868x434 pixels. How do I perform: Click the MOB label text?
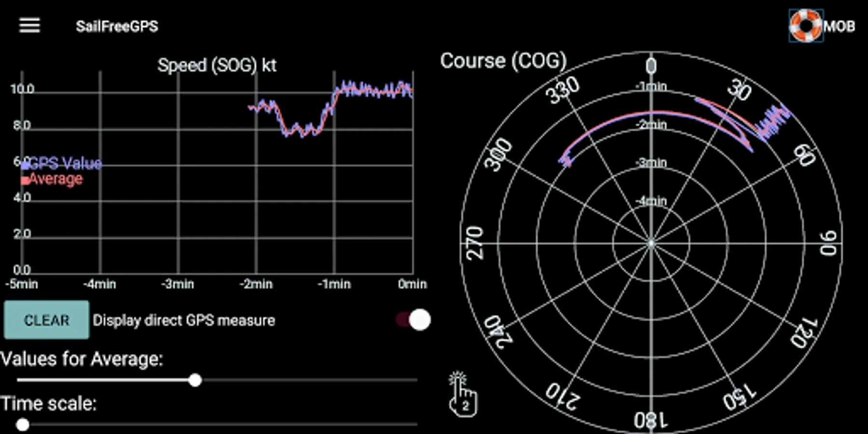839,26
